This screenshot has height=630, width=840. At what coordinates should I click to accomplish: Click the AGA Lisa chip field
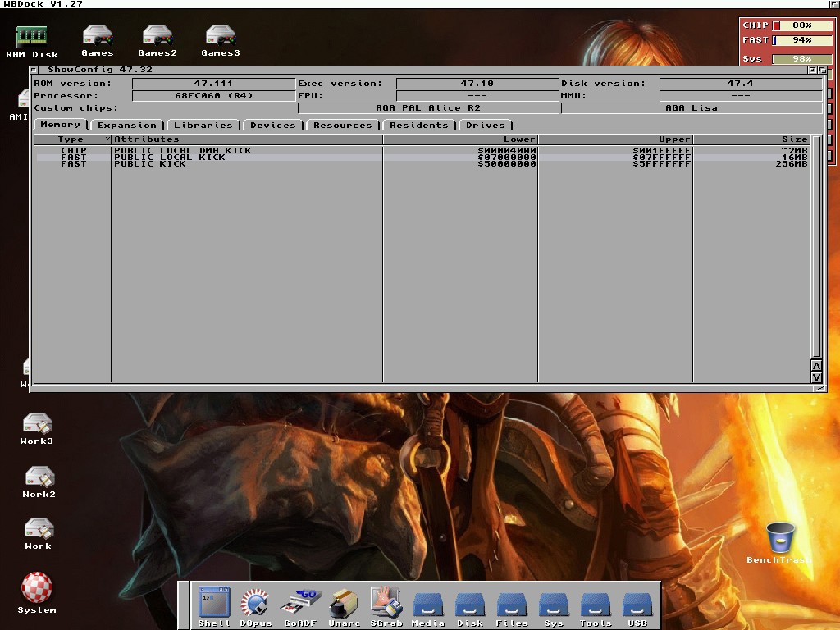coord(692,108)
